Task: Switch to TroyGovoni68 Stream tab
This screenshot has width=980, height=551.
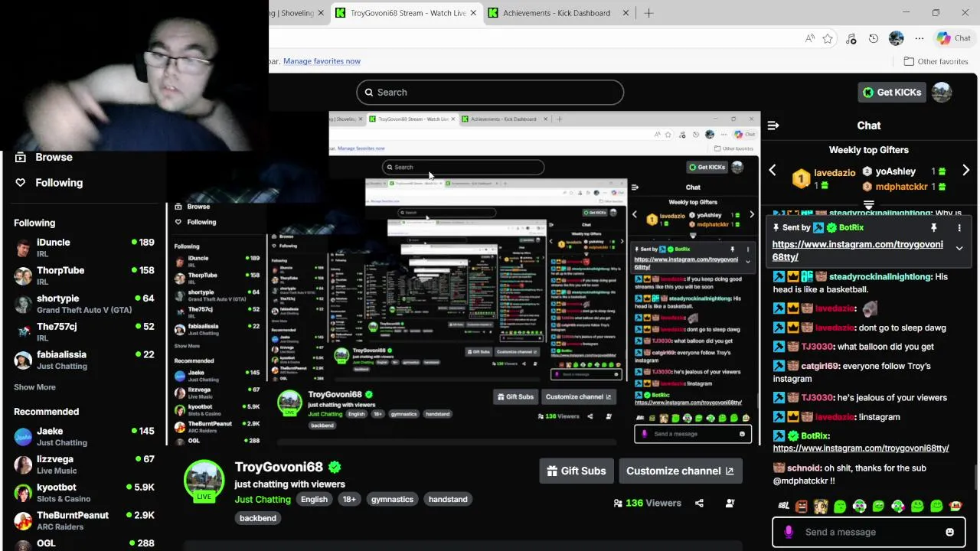Action: click(406, 13)
